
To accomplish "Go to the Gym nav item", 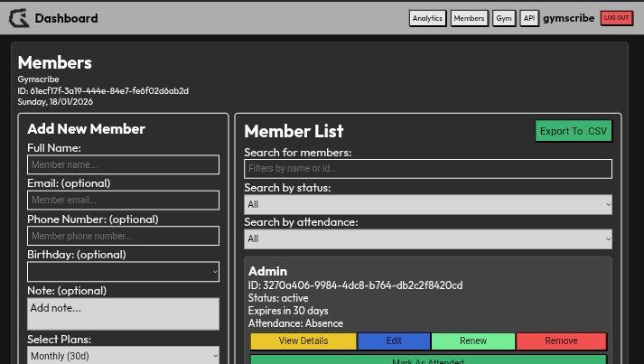I will coord(504,18).
